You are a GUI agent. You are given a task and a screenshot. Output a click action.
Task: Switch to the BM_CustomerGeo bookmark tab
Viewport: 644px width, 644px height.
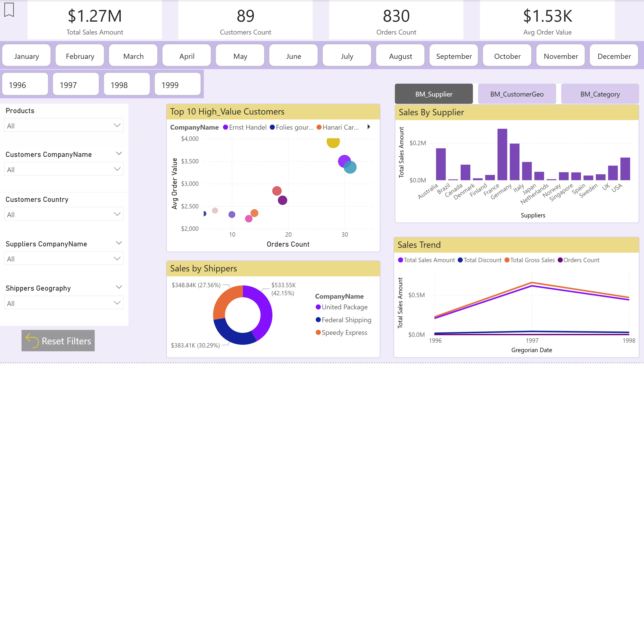click(x=517, y=94)
